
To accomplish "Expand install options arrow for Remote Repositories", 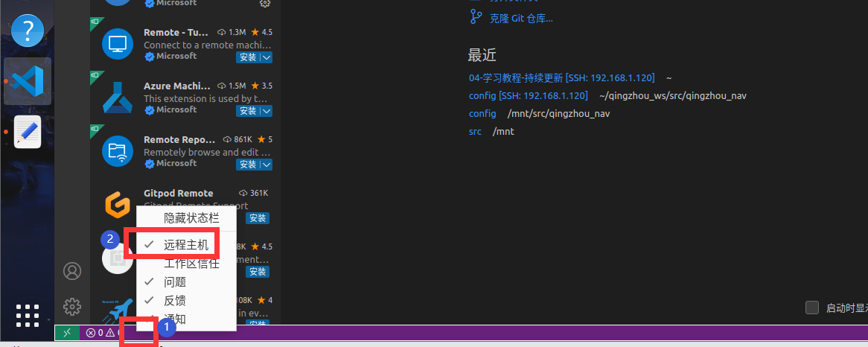I will (267, 165).
